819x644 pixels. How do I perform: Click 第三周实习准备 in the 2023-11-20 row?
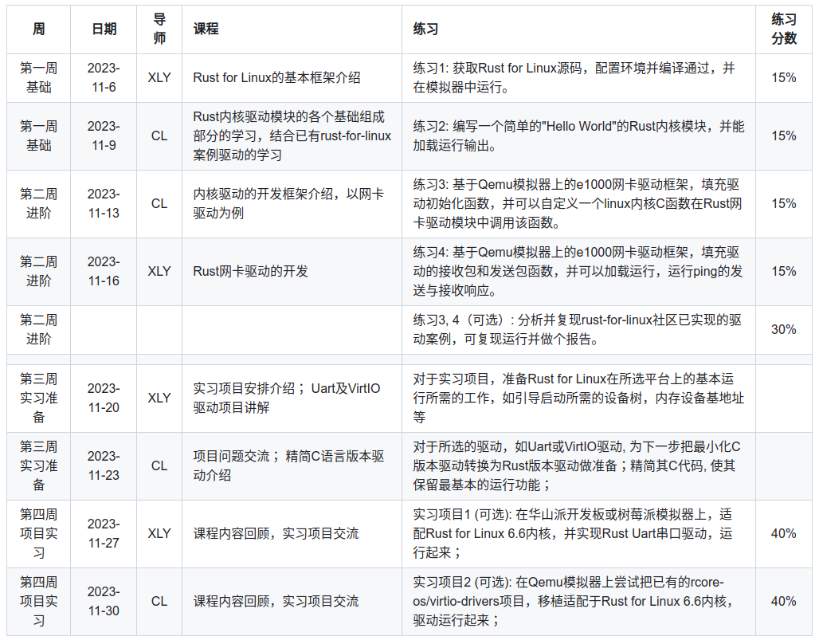tap(39, 399)
